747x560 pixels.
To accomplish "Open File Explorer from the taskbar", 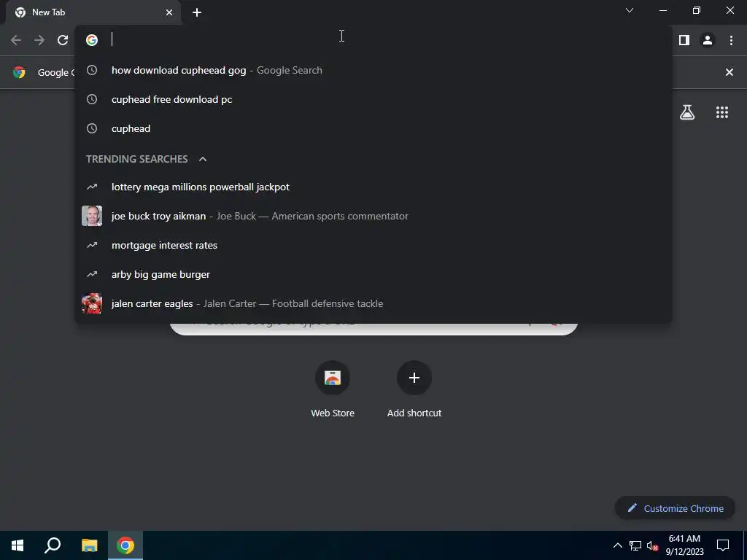I will tap(89, 545).
